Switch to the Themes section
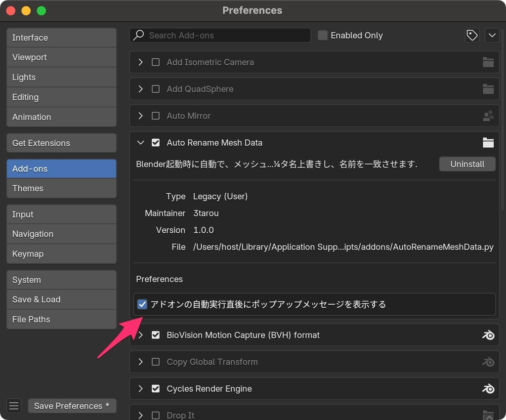The height and width of the screenshot is (420, 506). [x=61, y=188]
